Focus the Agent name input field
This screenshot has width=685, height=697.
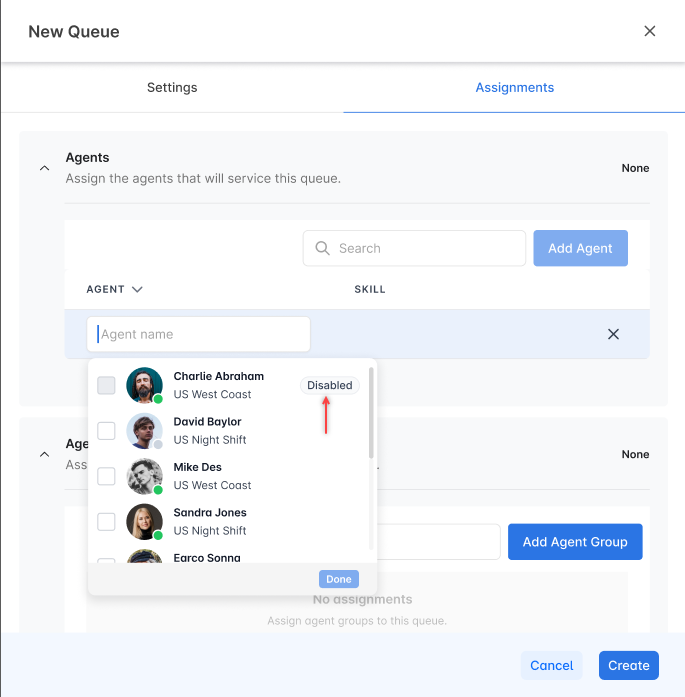point(198,334)
